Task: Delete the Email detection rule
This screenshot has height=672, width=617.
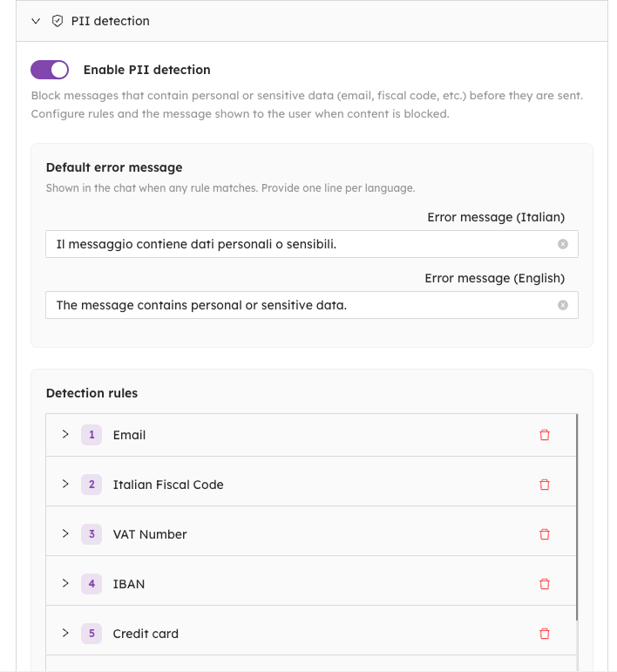Action: (545, 435)
